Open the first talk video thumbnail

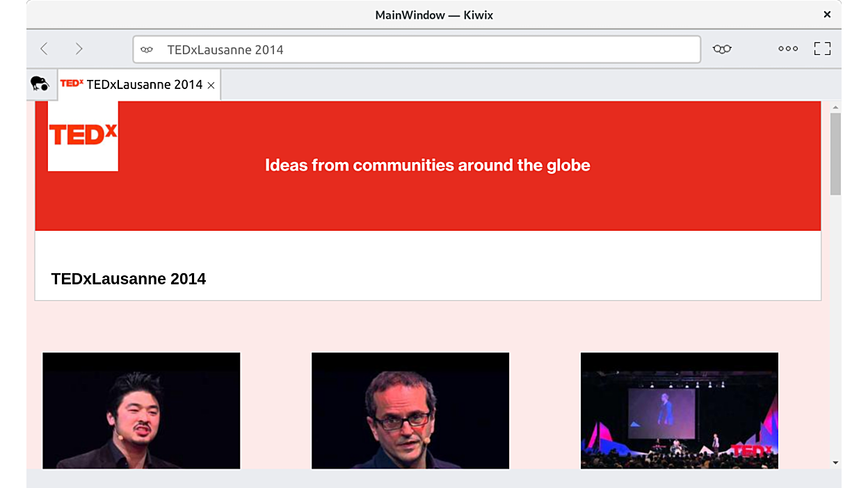point(141,410)
